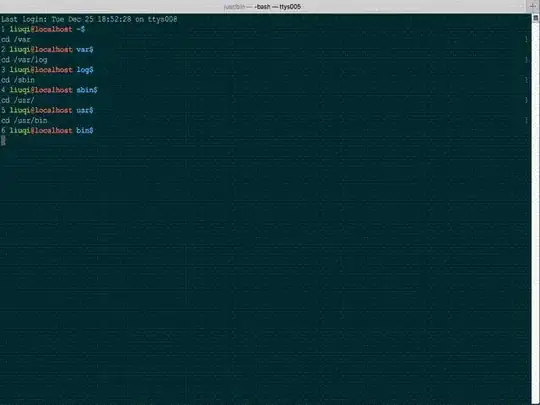
Task: Click the "cd /usr/bin" command line
Action: (24, 121)
